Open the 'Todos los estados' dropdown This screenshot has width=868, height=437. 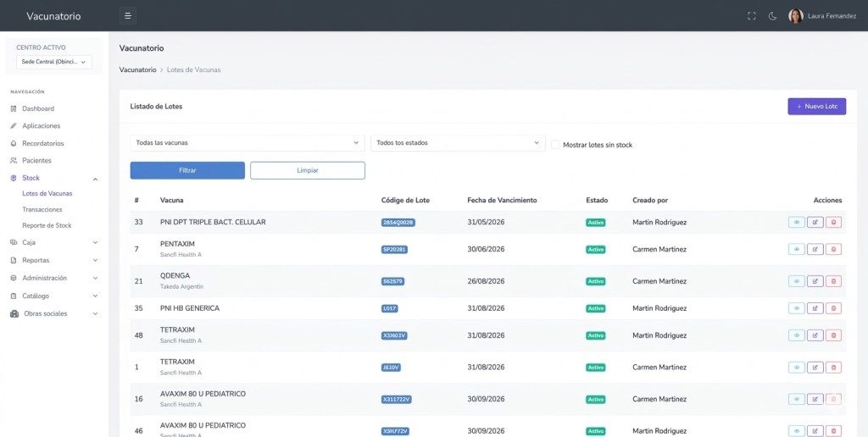point(457,143)
